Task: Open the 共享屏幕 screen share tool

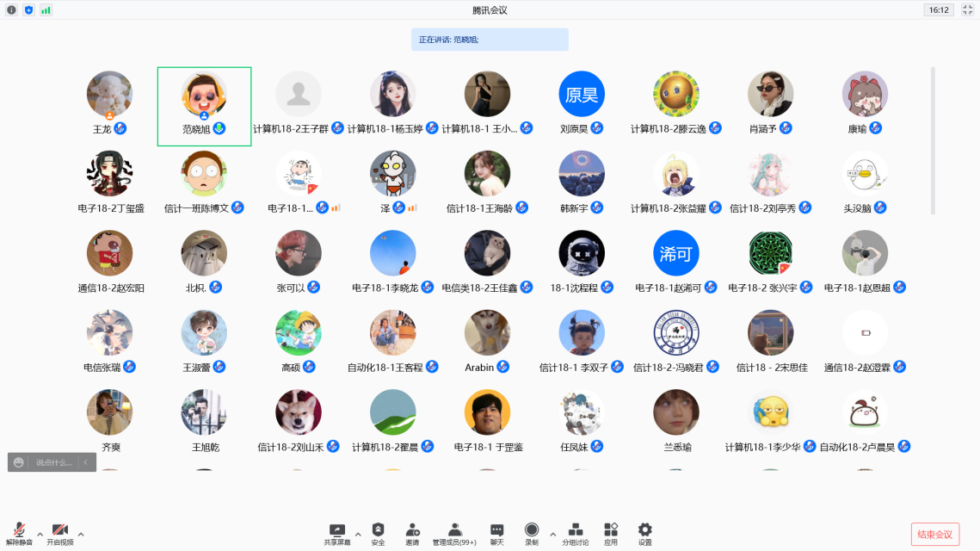Action: coord(337,534)
